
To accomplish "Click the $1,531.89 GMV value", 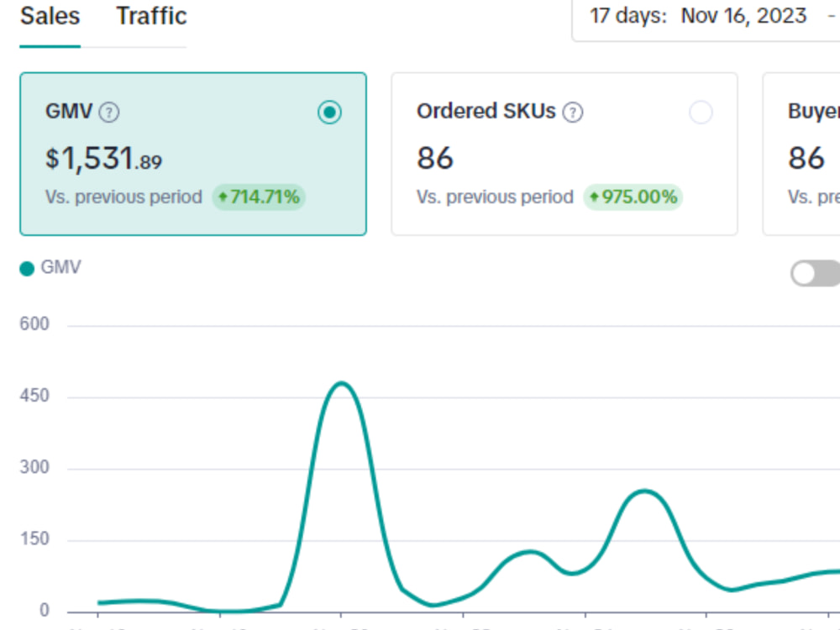I will 103,159.
